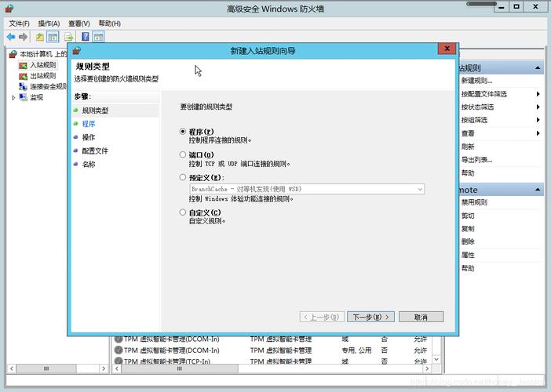Open the 查看(V) menu
Screen dimensions: 551x392
click(x=79, y=24)
